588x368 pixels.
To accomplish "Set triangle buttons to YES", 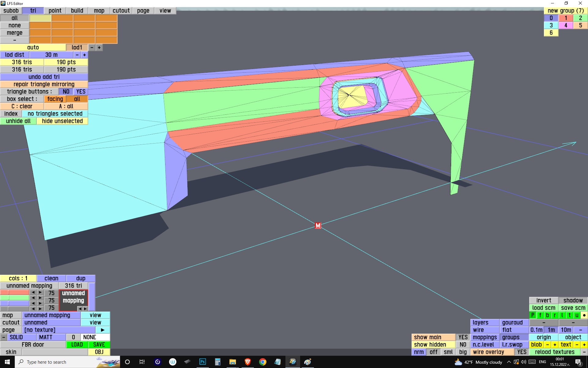I will [x=81, y=92].
